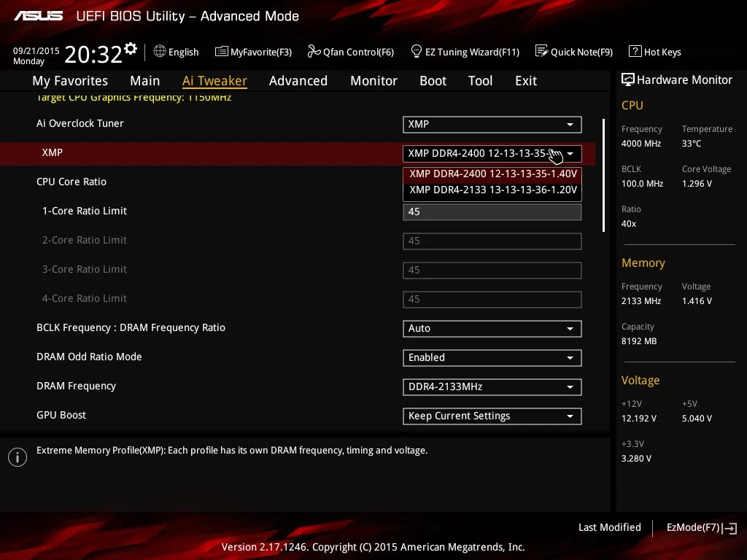The image size is (747, 560).
Task: Click the CPU Ratio value 40x
Action: click(x=629, y=224)
